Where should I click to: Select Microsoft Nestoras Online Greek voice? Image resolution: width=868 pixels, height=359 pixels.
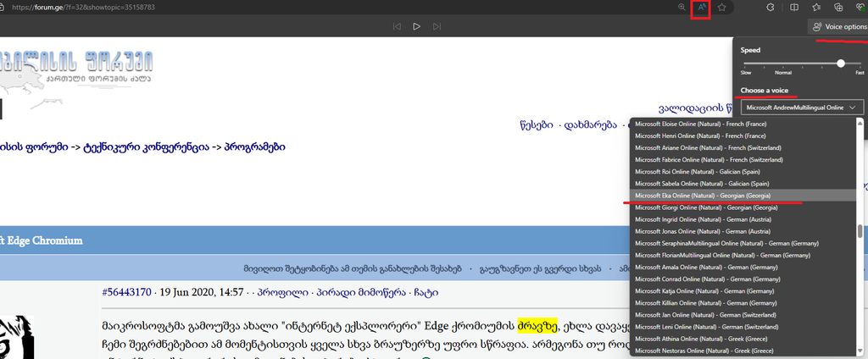point(744,351)
